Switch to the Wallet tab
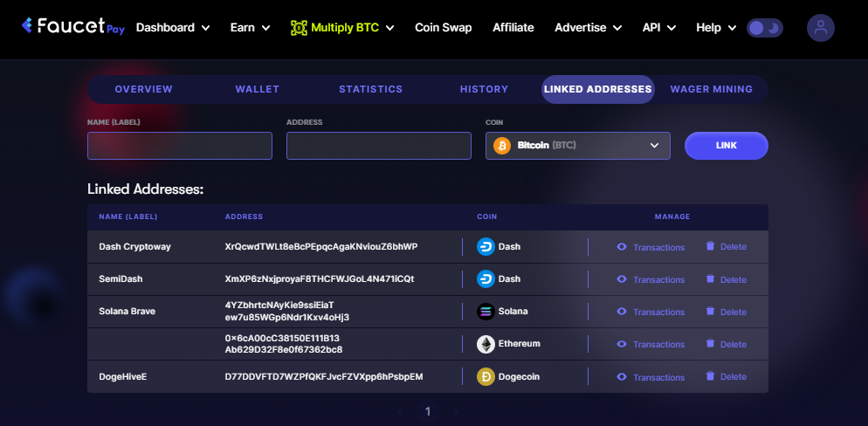Screen dimensions: 868x426 [258, 89]
